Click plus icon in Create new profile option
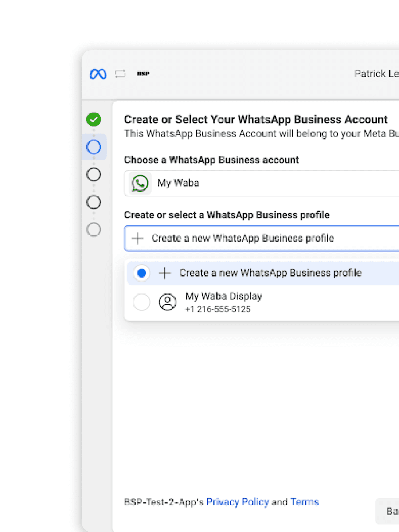 [164, 273]
